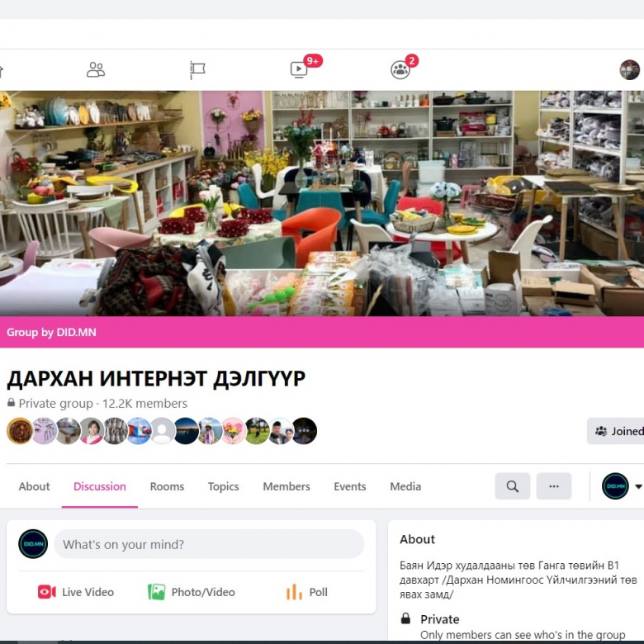Image resolution: width=644 pixels, height=644 pixels.
Task: Click the DID.MN avatar in post composer
Action: [x=33, y=544]
